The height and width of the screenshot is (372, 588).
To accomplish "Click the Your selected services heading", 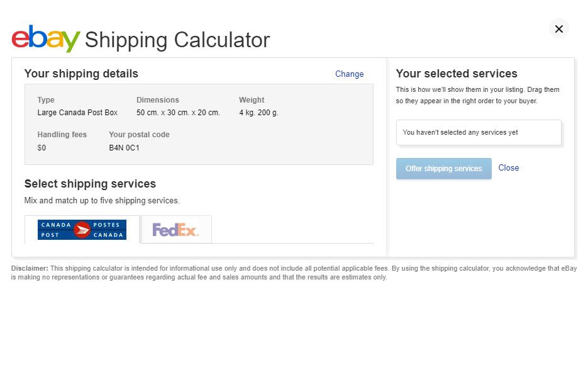I will click(x=457, y=74).
